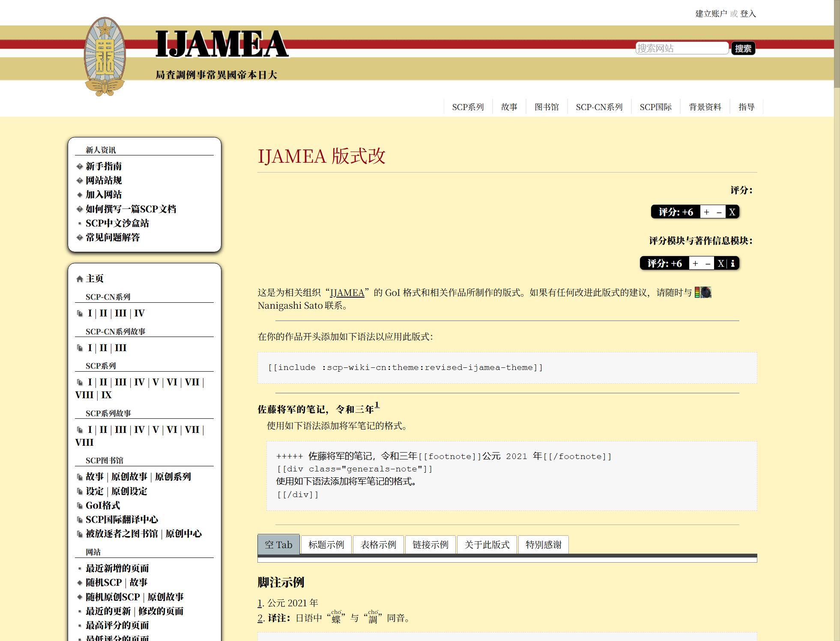840x641 pixels.
Task: Open the IJAMEA link in the intro paragraph
Action: tap(347, 293)
